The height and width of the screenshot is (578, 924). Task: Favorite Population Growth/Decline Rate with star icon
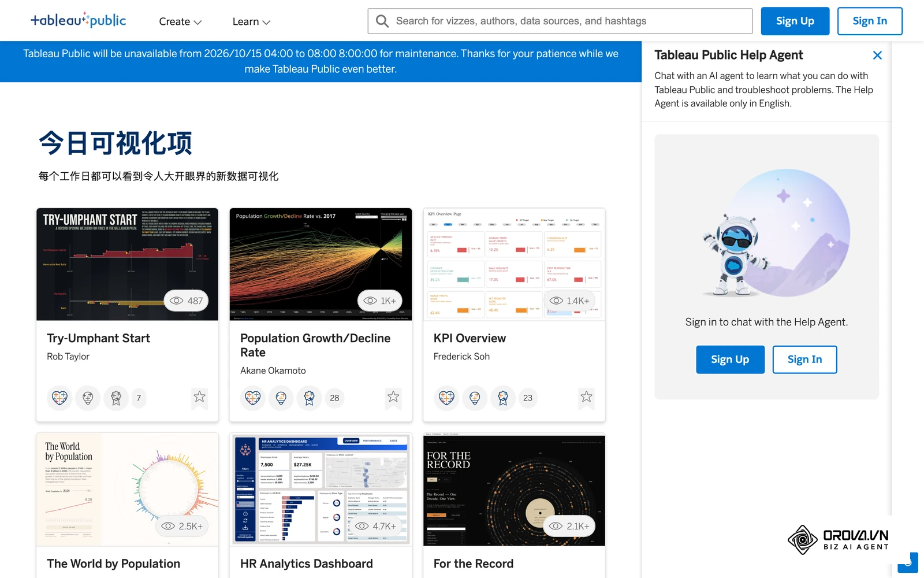393,397
